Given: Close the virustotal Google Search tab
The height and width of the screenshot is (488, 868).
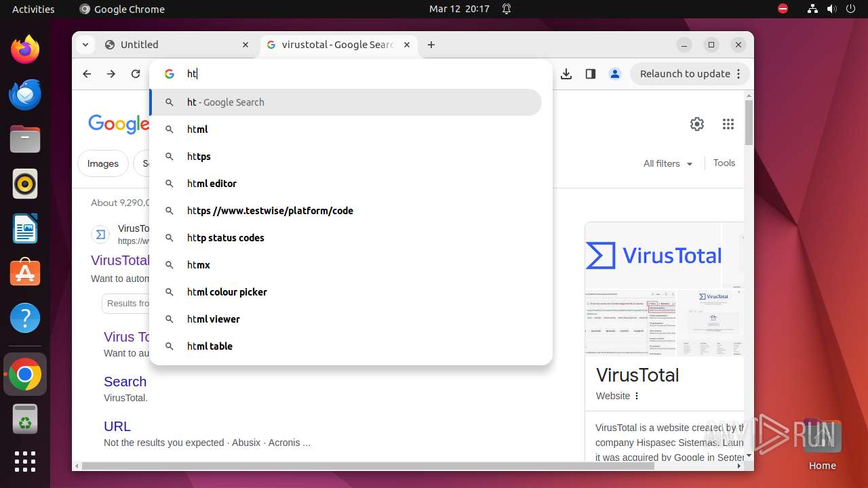Looking at the screenshot, I should click(x=407, y=45).
